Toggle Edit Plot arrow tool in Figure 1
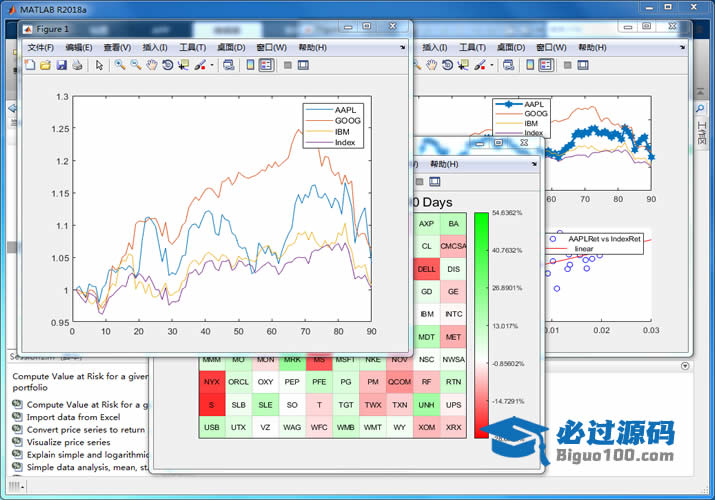 pos(99,65)
